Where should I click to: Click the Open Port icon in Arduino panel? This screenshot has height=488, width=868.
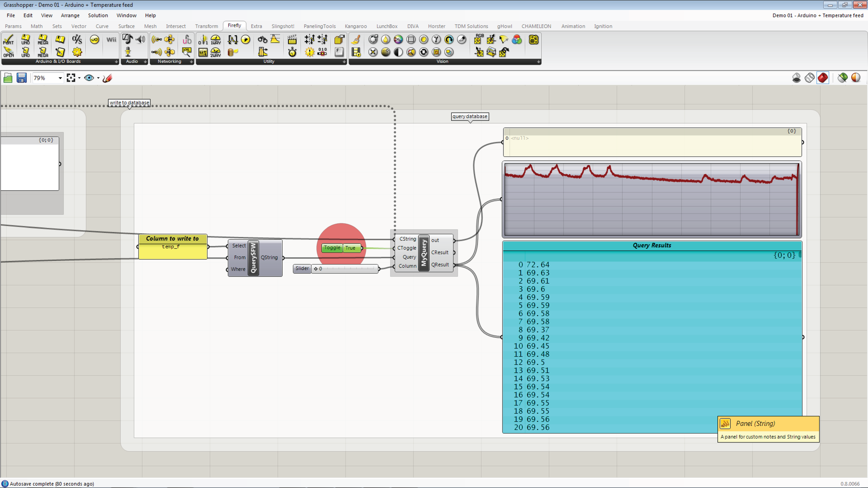(x=8, y=52)
